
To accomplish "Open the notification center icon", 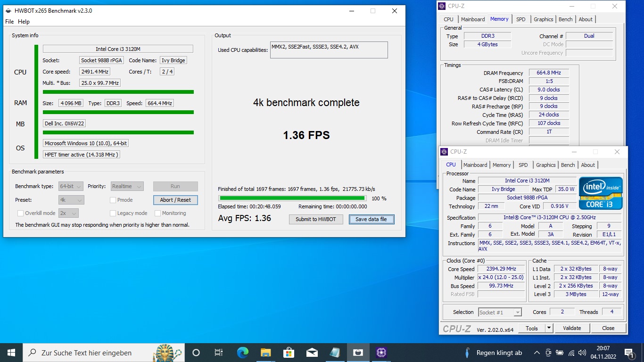I will click(x=629, y=353).
